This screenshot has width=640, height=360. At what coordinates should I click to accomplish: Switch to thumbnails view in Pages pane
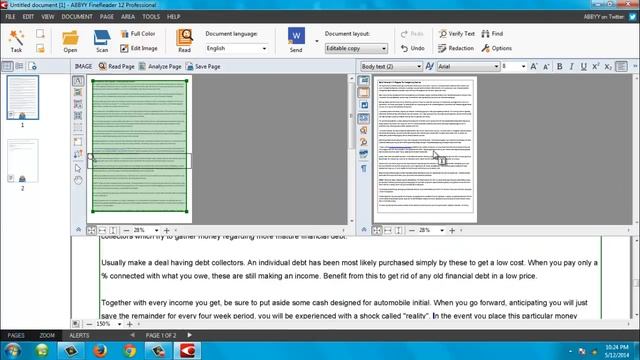[7, 66]
